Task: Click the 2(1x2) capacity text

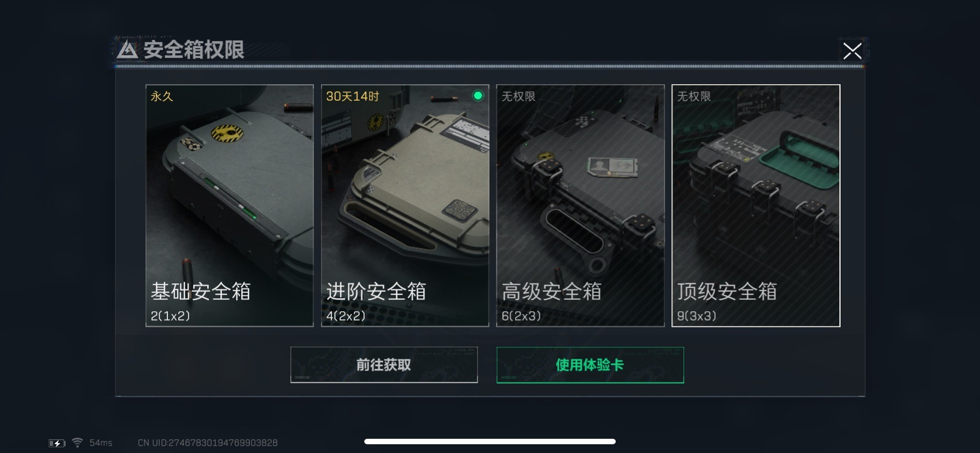Action: [x=171, y=316]
